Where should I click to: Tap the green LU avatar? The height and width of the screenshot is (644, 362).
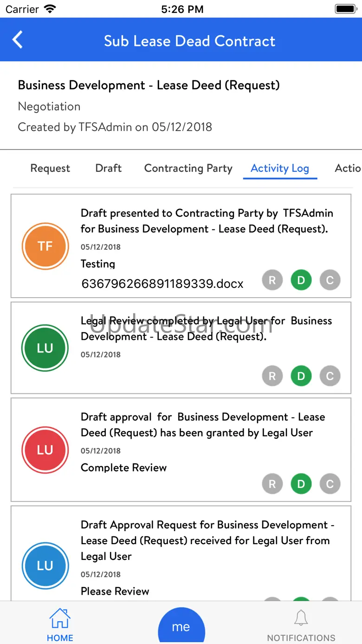(x=45, y=348)
